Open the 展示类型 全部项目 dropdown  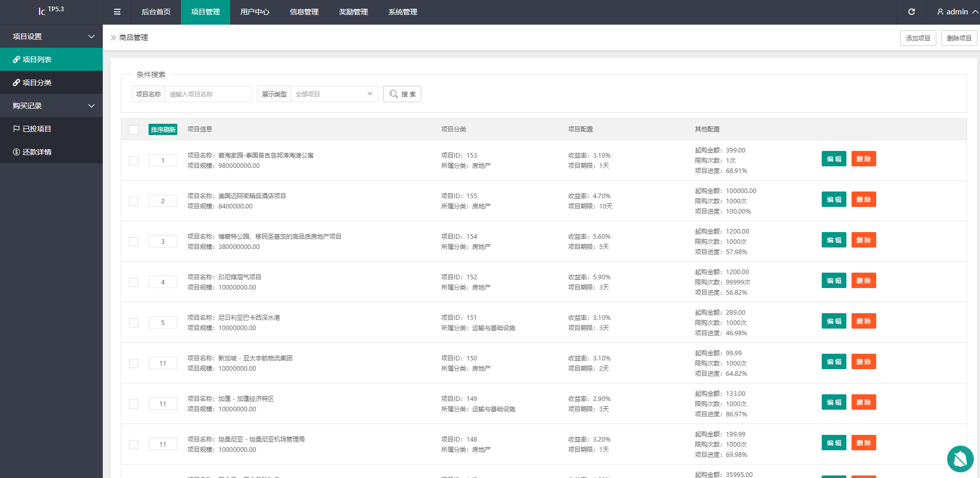(x=334, y=94)
